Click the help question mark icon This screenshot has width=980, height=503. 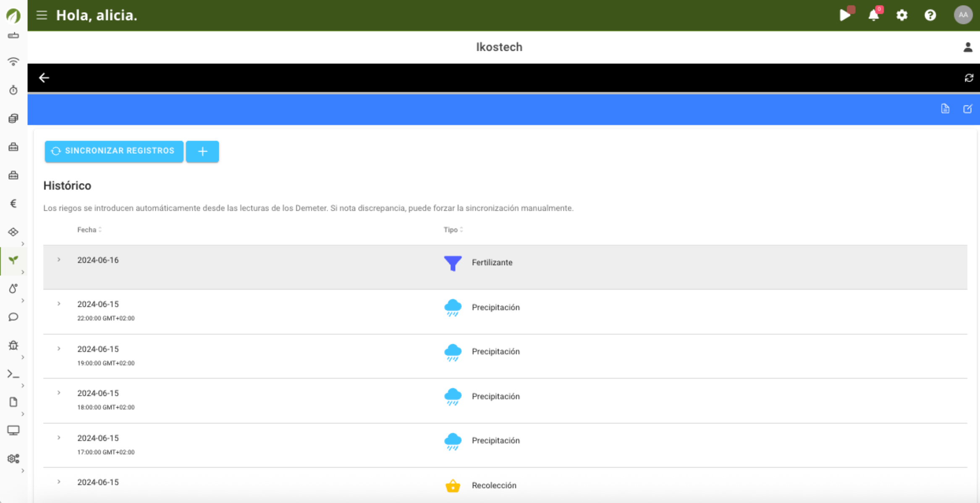tap(930, 16)
